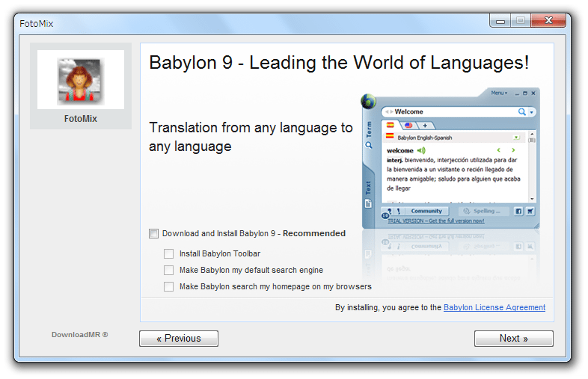Open the Menu dropdown in Babylon preview
This screenshot has width=588, height=379.
(499, 93)
